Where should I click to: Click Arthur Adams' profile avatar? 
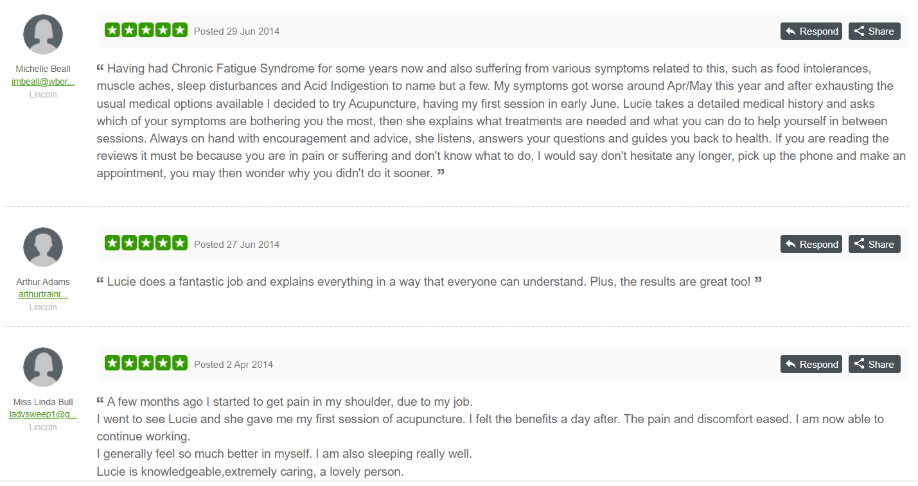point(43,247)
